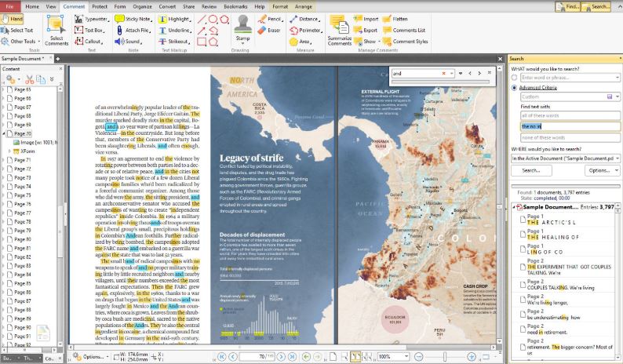Open Comment Styles
The width and height of the screenshot is (623, 364).
point(406,42)
